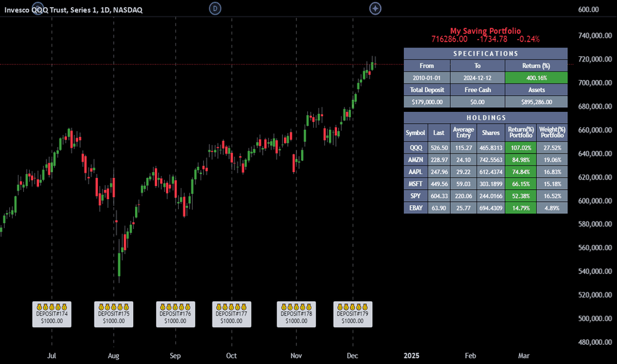617x364 pixels.
Task: Click the 2025 label on time axis
Action: [x=412, y=356]
